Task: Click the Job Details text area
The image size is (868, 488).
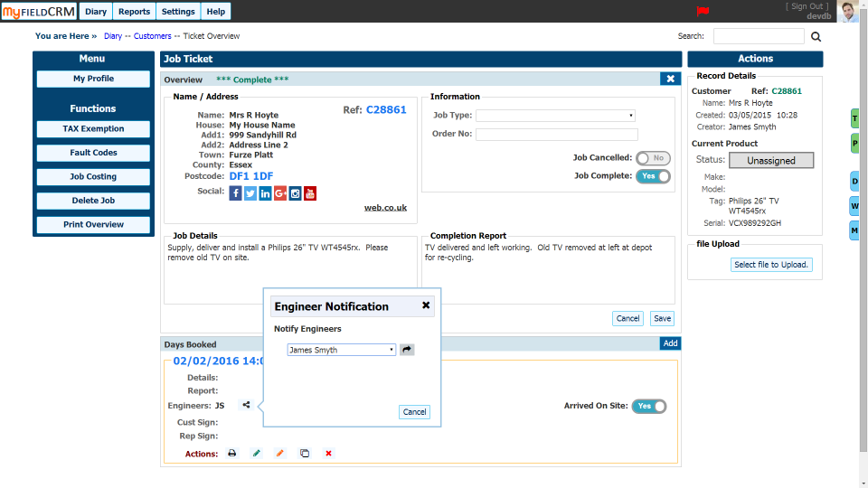Action: (x=290, y=271)
